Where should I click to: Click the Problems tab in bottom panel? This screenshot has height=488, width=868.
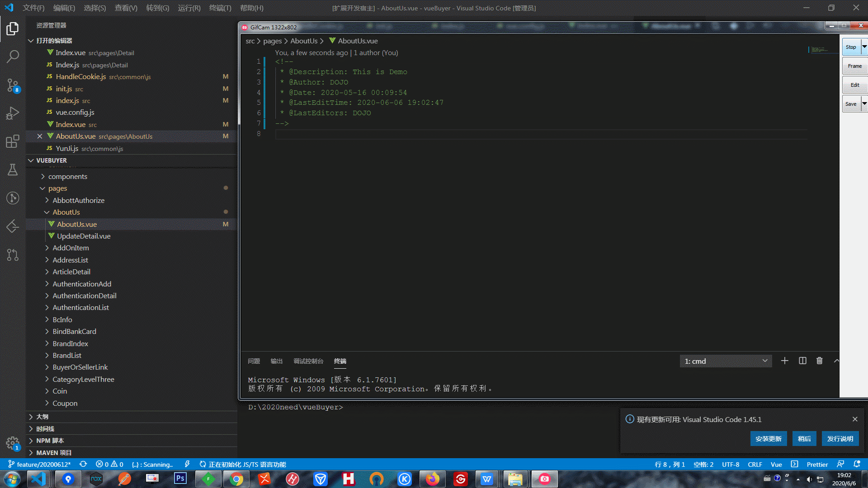(x=254, y=361)
